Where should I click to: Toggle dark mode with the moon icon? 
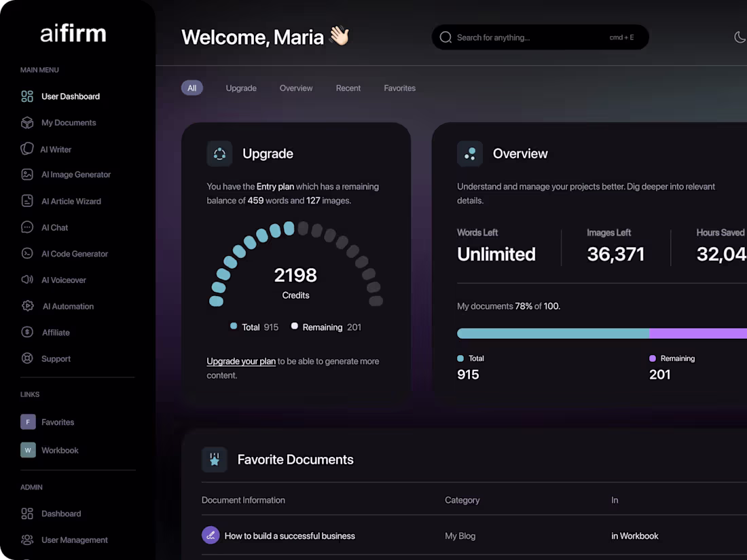(x=740, y=37)
